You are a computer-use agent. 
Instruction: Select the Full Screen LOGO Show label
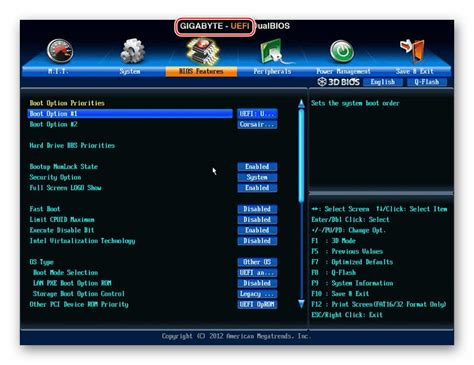[x=65, y=188]
